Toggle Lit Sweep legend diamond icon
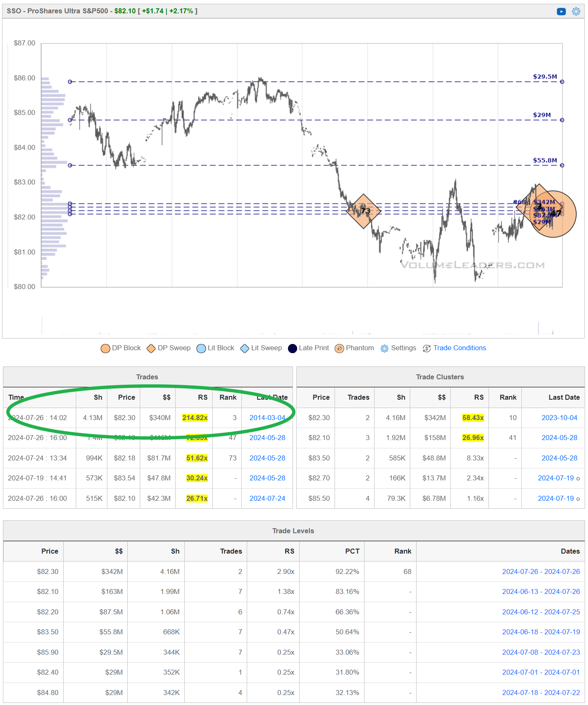The image size is (588, 705). tap(245, 348)
